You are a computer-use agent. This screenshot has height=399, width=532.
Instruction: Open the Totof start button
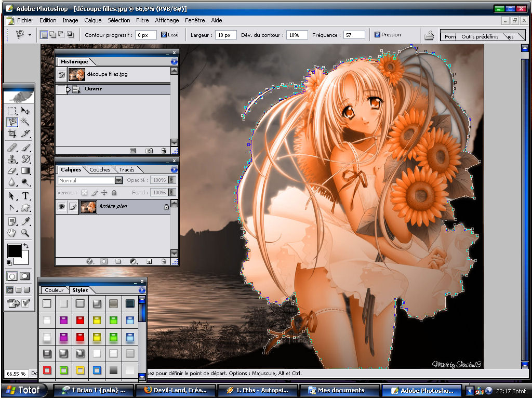(x=24, y=391)
